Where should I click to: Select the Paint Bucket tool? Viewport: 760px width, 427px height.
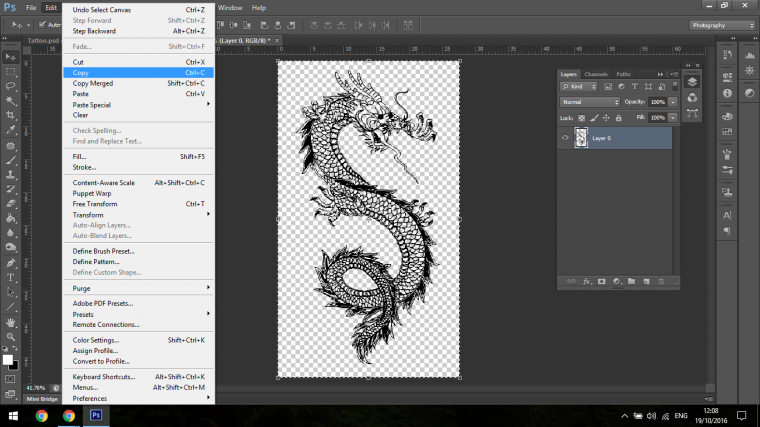point(10,218)
